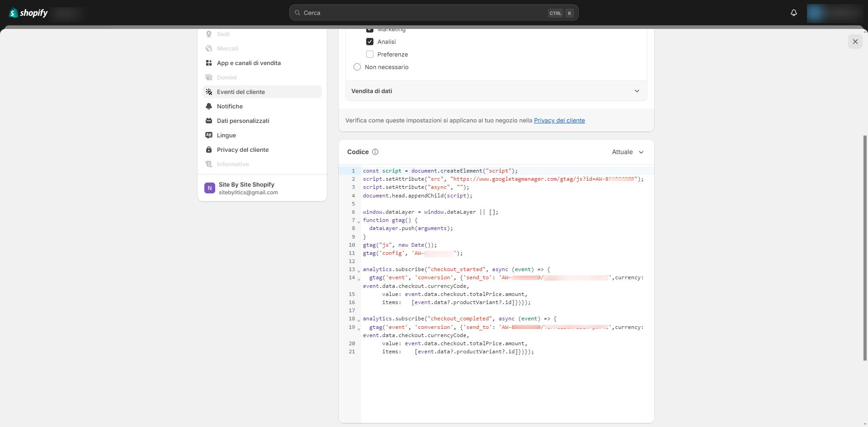This screenshot has height=427, width=868.
Task: Select the Non necessario radio option
Action: click(x=357, y=67)
